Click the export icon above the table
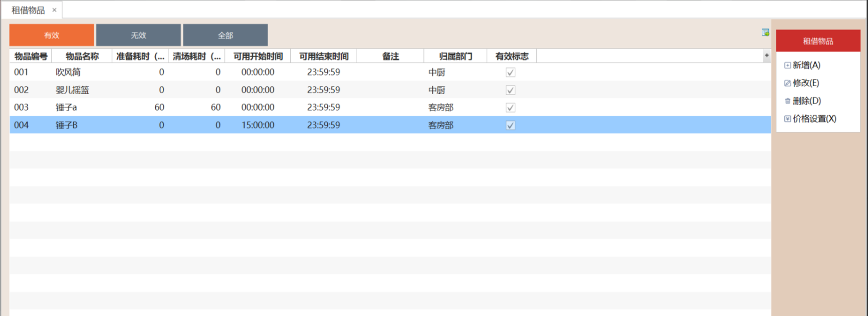The width and height of the screenshot is (868, 316). coord(765,33)
